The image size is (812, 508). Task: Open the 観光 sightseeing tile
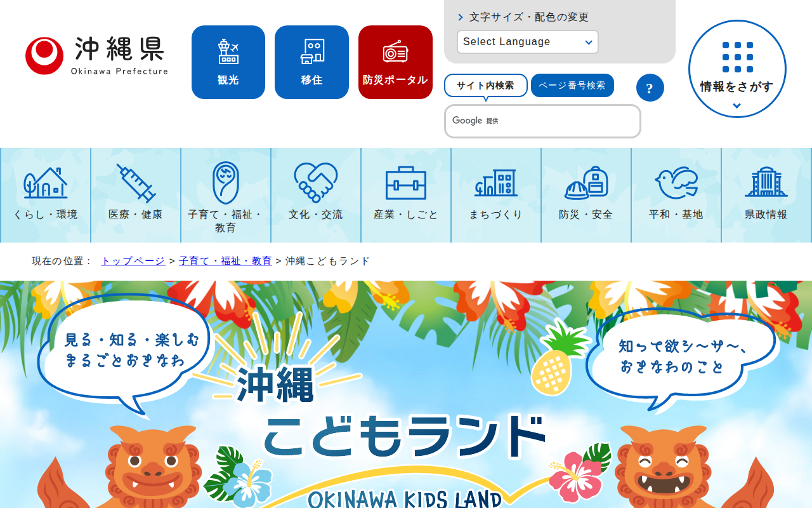click(x=228, y=62)
